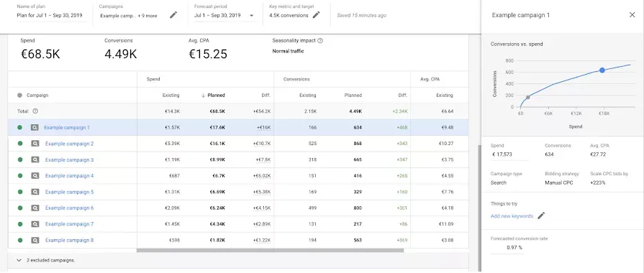Click planned spend €6.7K for campaign 4

click(219, 176)
